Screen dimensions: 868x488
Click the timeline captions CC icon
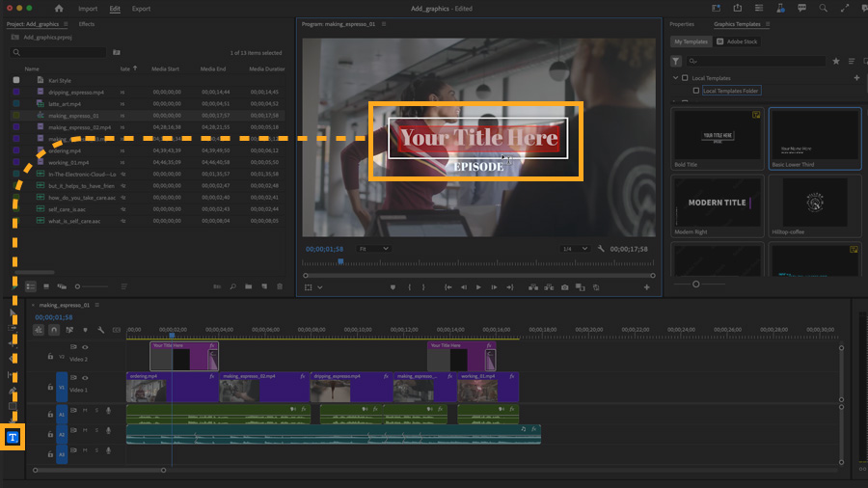(x=117, y=330)
